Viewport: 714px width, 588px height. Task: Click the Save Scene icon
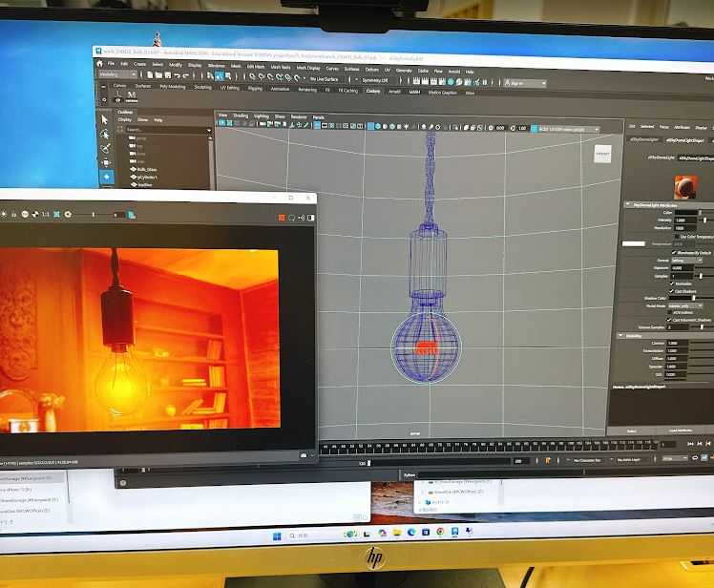click(x=168, y=75)
